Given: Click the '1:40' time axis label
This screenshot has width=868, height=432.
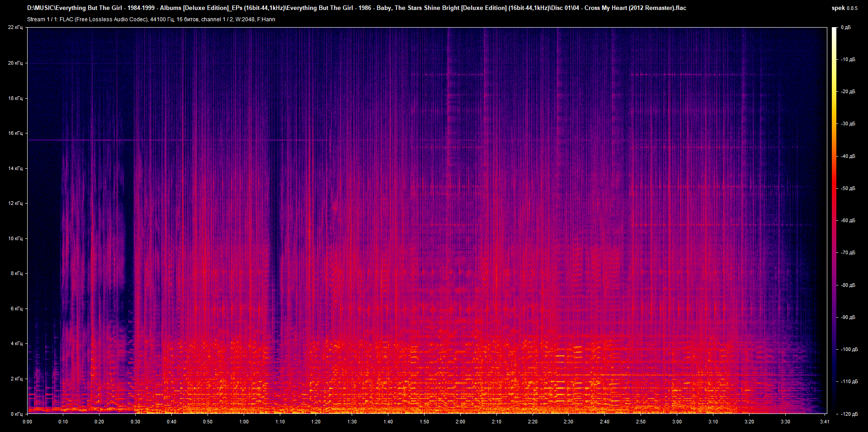Looking at the screenshot, I should pos(388,422).
